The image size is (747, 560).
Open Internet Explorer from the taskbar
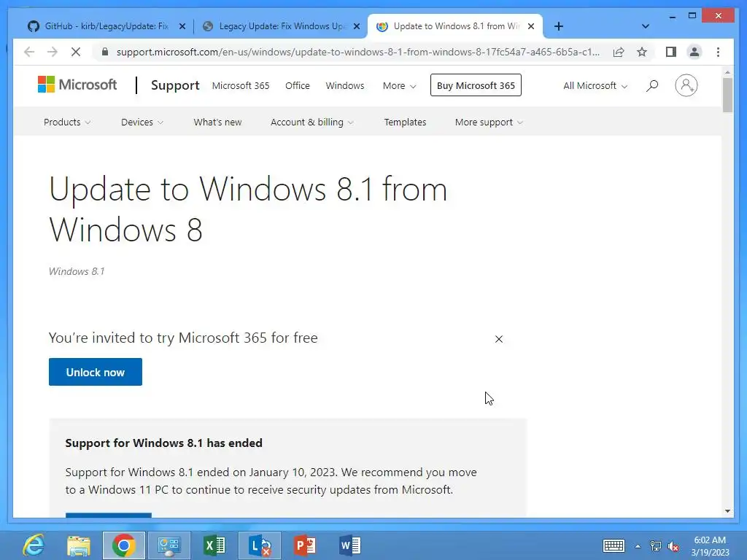click(34, 545)
